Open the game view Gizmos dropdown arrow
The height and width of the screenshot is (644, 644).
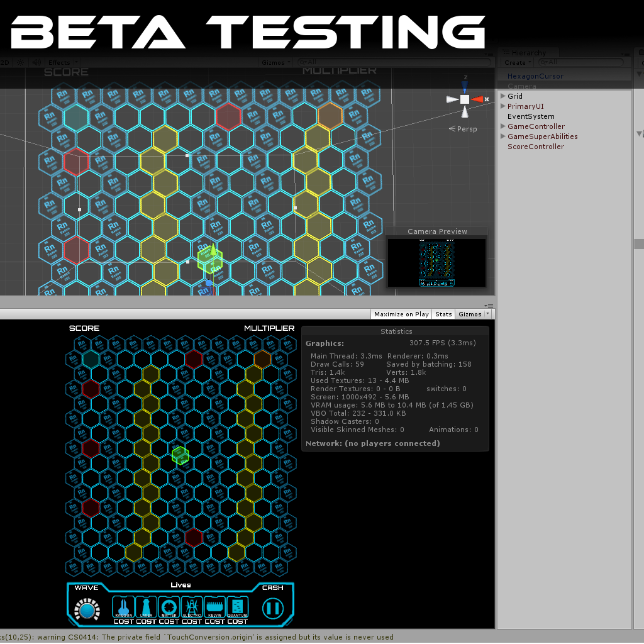coord(487,314)
